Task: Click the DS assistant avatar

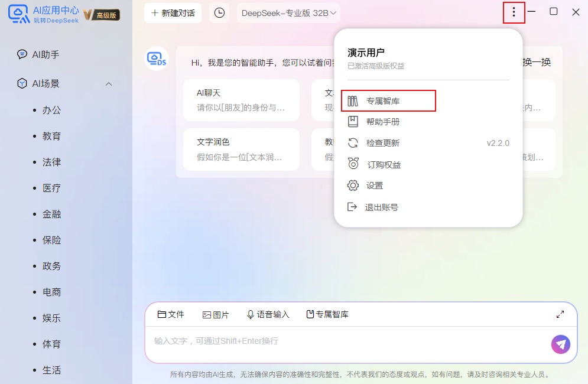Action: tap(157, 58)
